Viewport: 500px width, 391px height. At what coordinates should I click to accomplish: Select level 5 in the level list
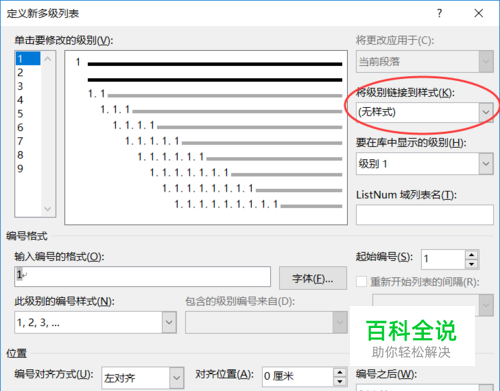pos(28,114)
